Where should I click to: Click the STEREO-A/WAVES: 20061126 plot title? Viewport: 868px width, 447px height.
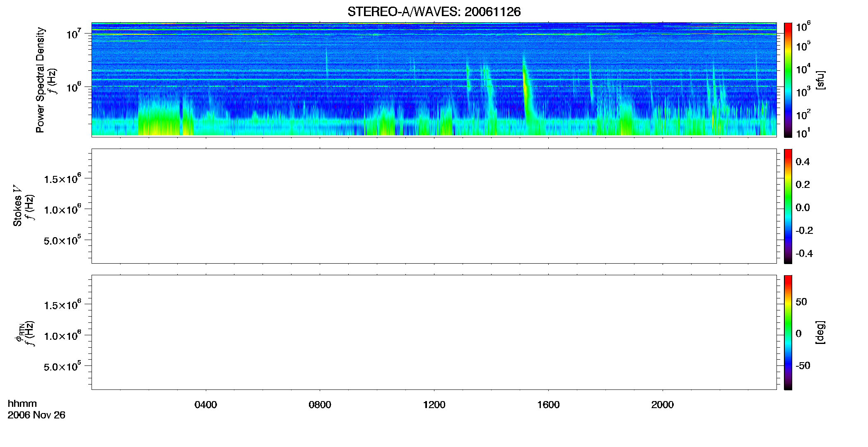[434, 12]
